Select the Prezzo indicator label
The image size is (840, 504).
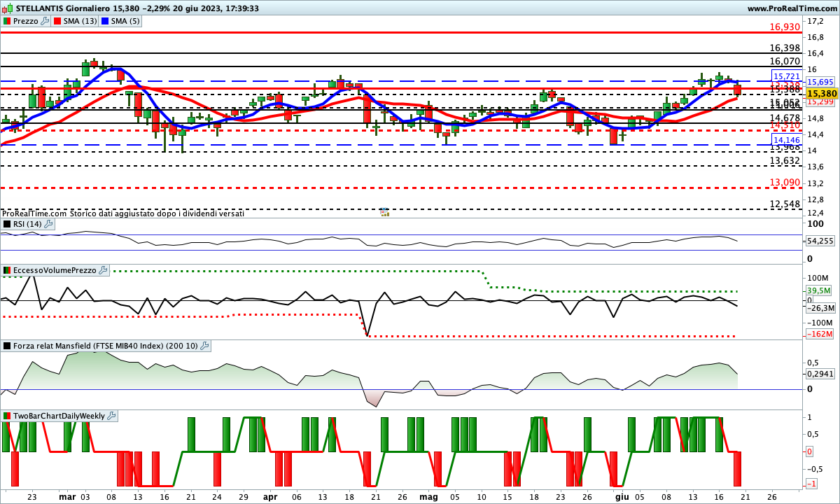tap(27, 21)
